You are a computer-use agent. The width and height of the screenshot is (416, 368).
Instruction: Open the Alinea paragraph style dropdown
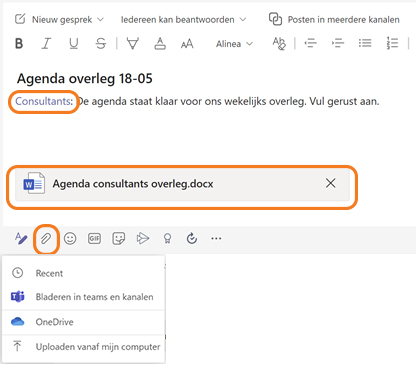(234, 44)
